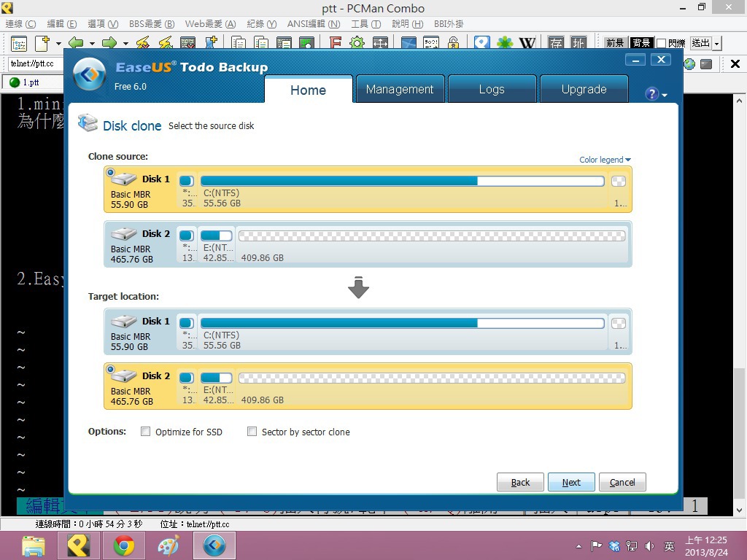Open the 送出 dropdown arrow
Viewport: 747px width, 560px height.
(716, 43)
